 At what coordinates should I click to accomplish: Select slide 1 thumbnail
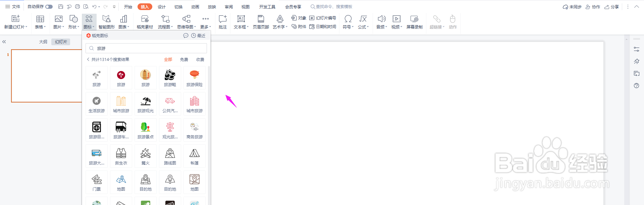pyautogui.click(x=47, y=76)
